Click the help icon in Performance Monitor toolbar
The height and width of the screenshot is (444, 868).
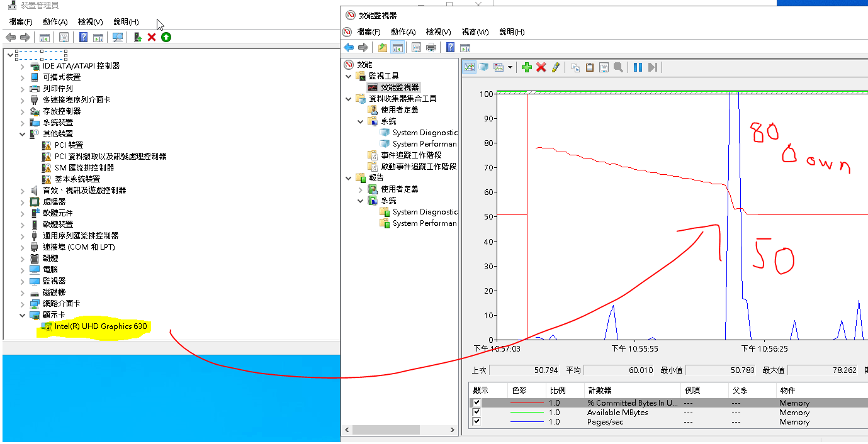point(450,48)
